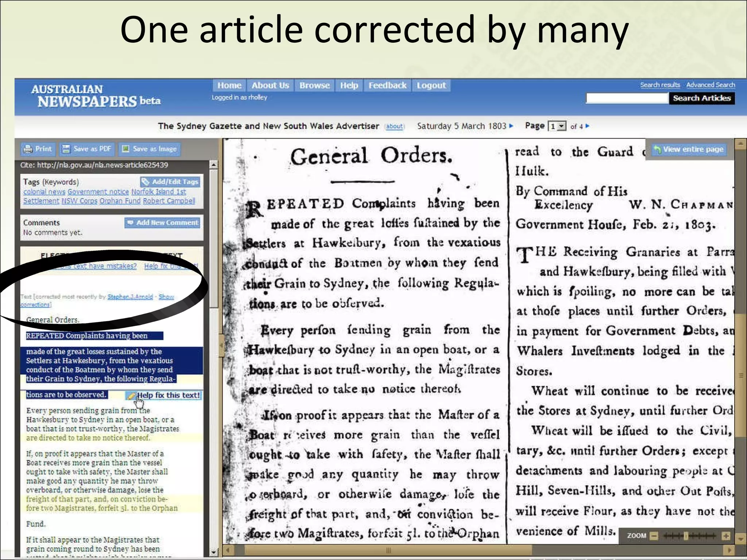Click 'Help fix this text!' pencil button
747x560 pixels.
[x=163, y=395]
